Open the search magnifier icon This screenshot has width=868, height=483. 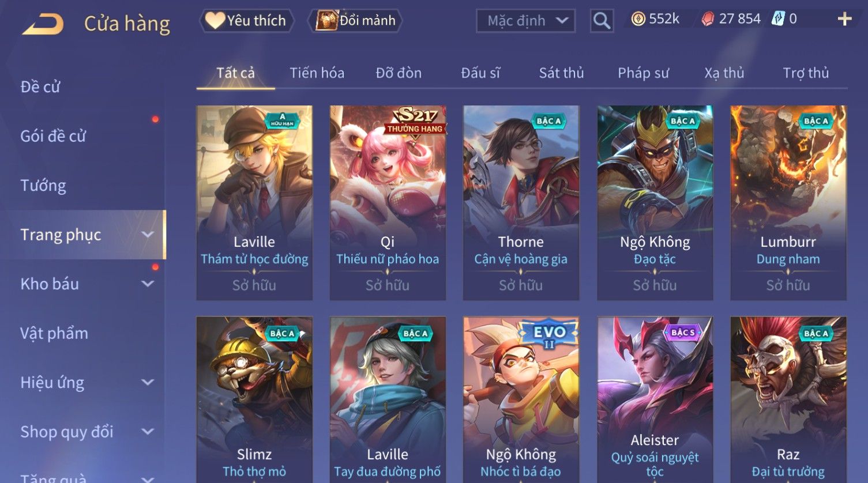click(602, 21)
